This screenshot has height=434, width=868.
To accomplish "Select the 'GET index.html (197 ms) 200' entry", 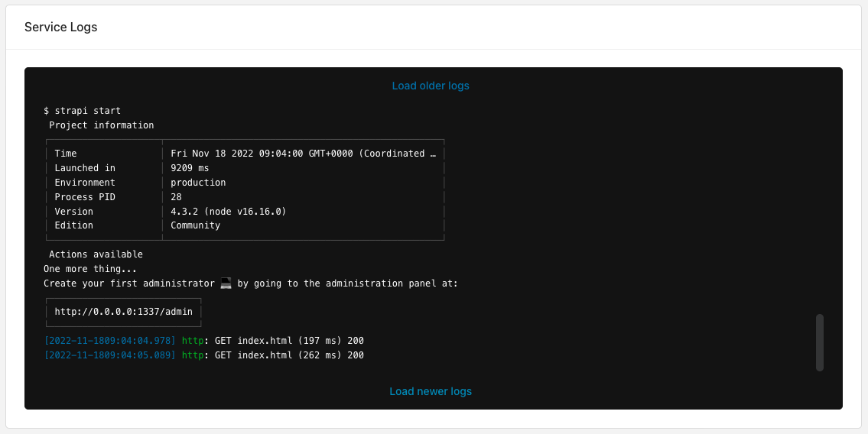I will pyautogui.click(x=290, y=341).
